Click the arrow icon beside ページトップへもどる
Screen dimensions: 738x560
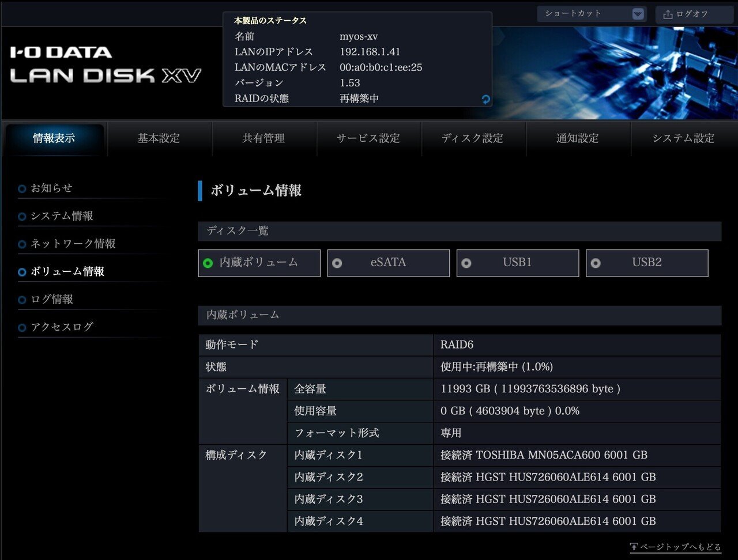coord(634,547)
